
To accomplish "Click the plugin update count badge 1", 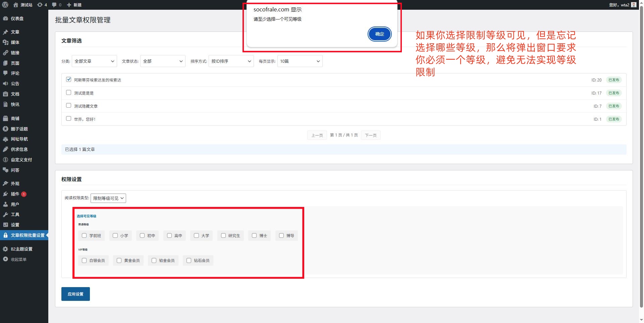I will point(24,194).
